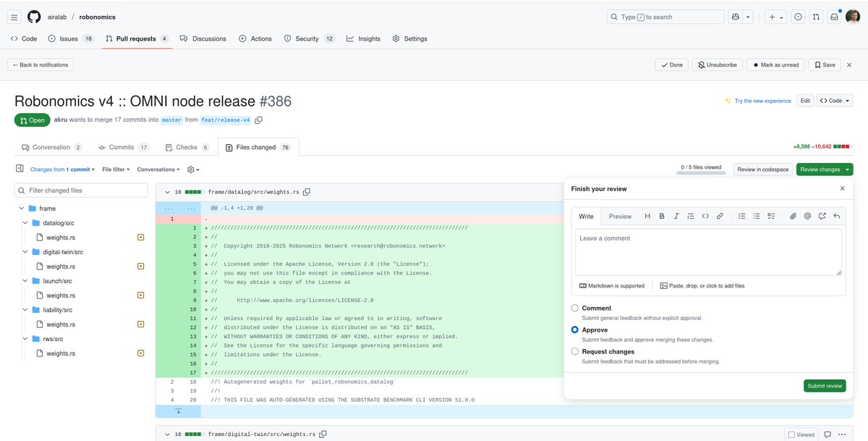Mark the notification as Done
The image size is (868, 441).
tap(672, 64)
